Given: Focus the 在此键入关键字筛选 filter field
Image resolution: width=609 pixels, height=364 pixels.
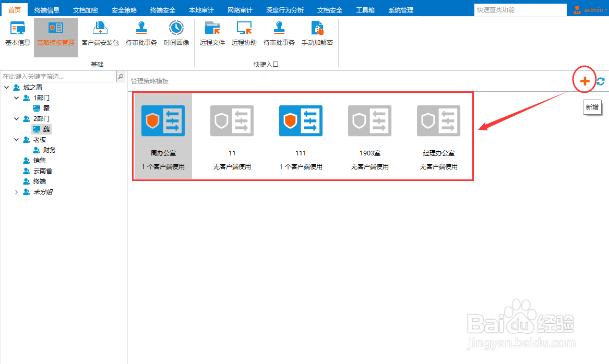Looking at the screenshot, I should (58, 77).
